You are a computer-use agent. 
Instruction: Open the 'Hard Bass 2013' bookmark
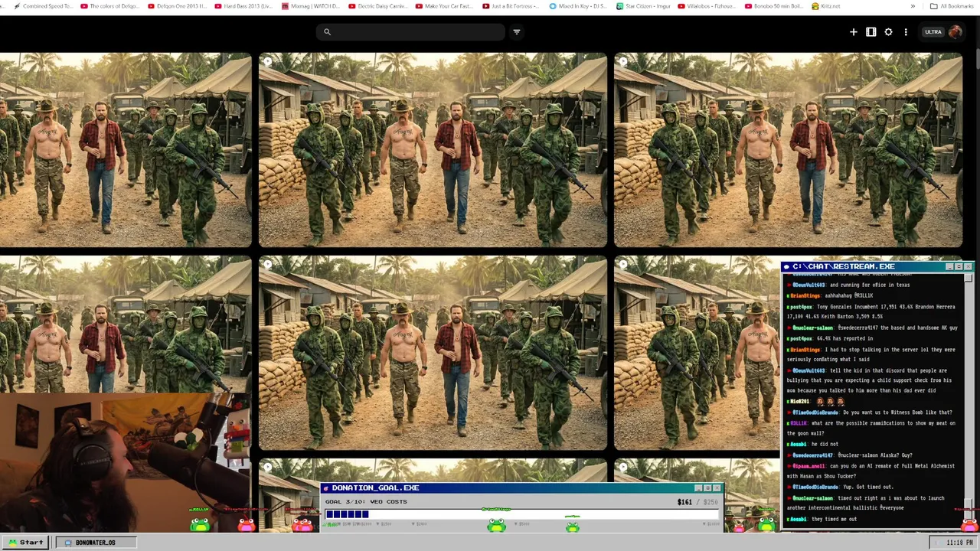pyautogui.click(x=243, y=6)
